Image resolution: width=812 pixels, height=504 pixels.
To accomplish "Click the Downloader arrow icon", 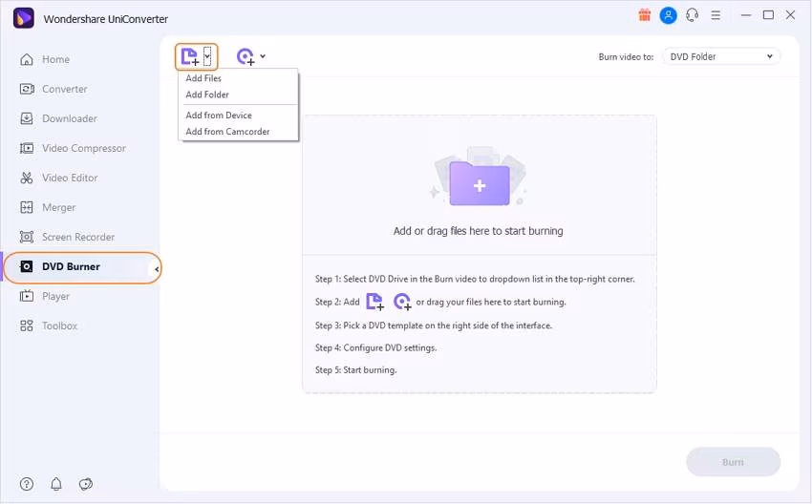I will (27, 118).
